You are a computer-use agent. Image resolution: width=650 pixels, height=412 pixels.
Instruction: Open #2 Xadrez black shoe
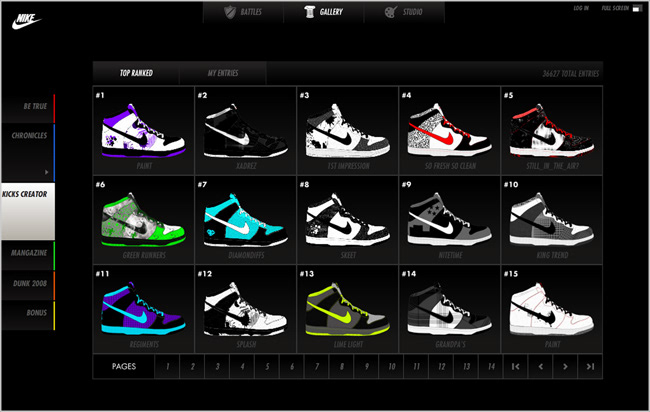pos(245,131)
